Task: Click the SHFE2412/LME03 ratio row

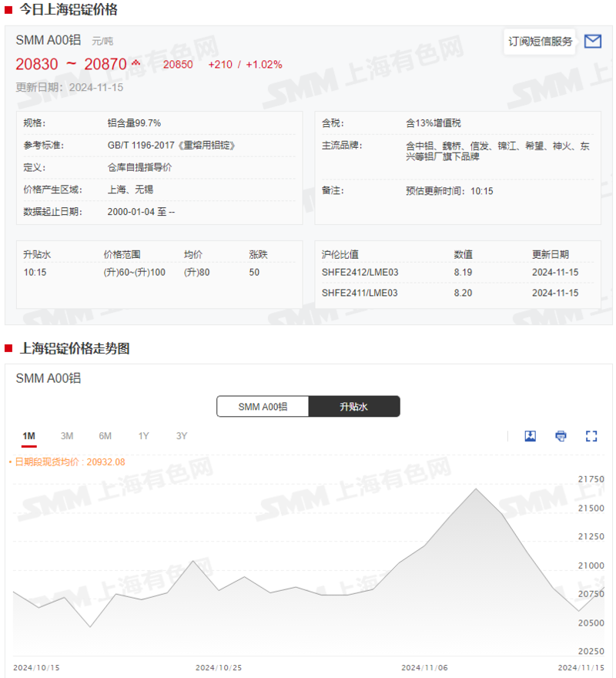Action: (x=457, y=273)
